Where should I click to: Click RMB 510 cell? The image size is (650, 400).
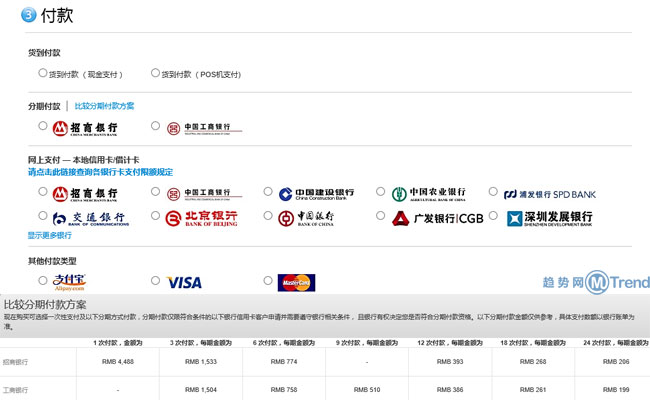coord(367,390)
